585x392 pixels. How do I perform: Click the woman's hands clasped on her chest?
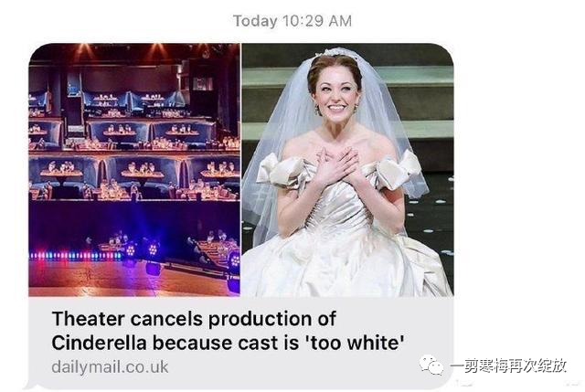pos(336,164)
